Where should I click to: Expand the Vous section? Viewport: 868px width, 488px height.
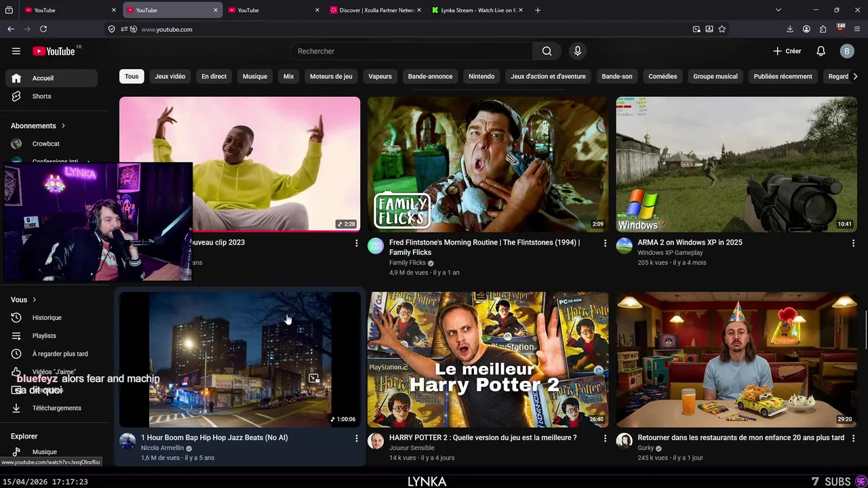(x=24, y=300)
